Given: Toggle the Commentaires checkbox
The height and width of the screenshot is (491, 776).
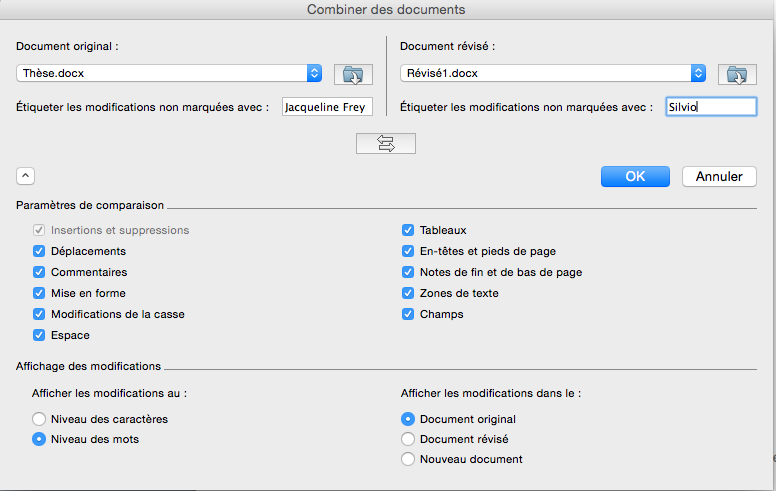Looking at the screenshot, I should pos(40,272).
